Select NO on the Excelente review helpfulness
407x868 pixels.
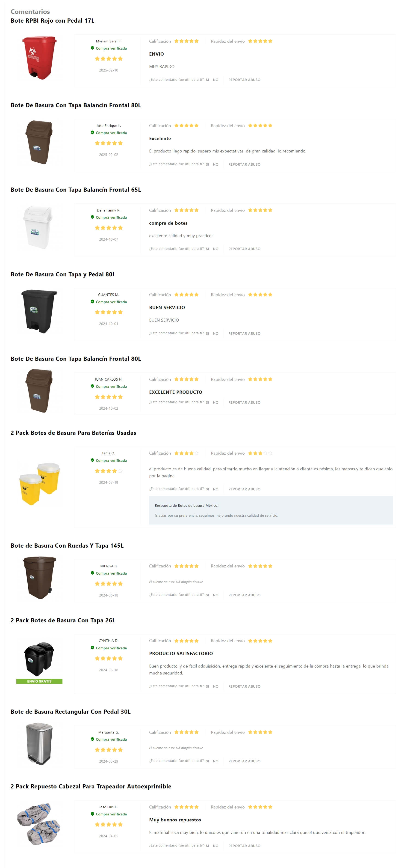click(215, 164)
